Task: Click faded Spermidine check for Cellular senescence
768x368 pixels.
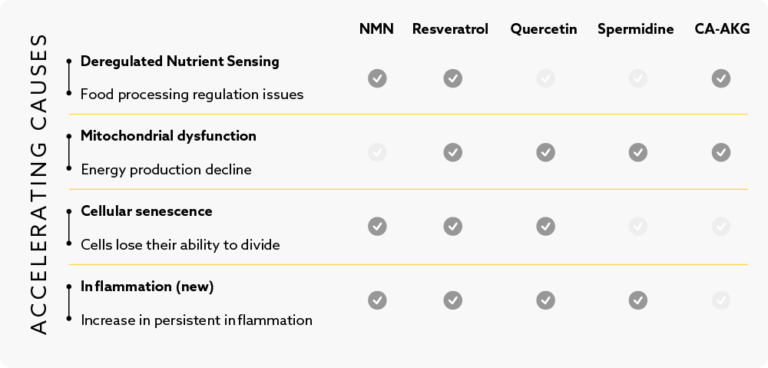Action: pos(638,226)
